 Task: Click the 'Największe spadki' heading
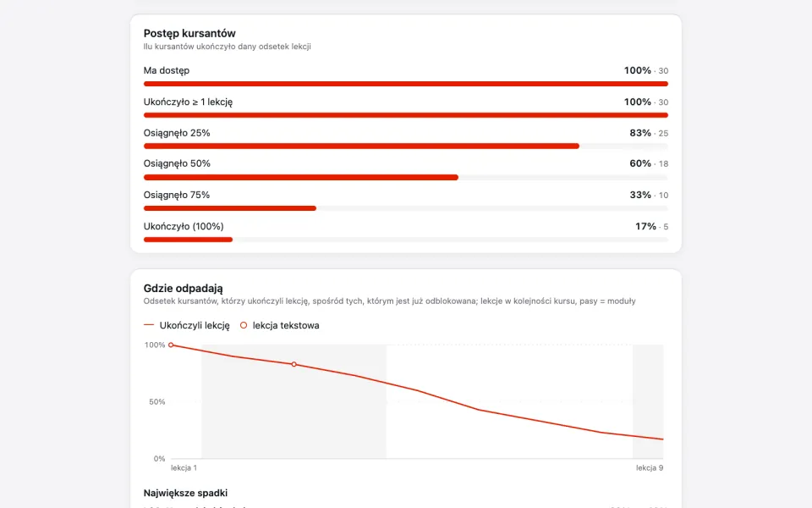tap(185, 493)
